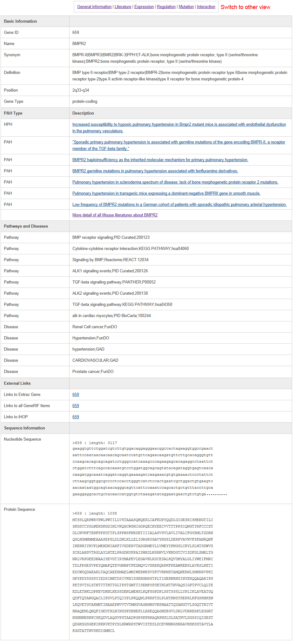Jump to the Expression section
This screenshot has height=644, width=293.
[x=144, y=7]
